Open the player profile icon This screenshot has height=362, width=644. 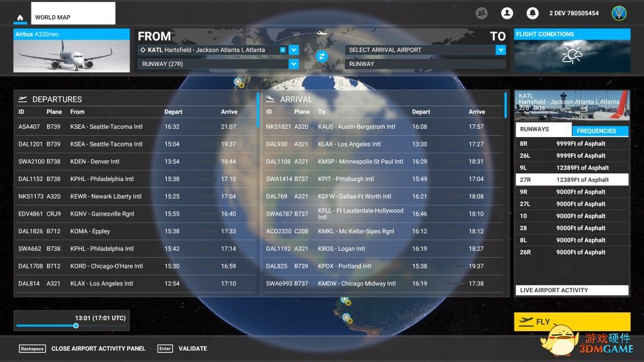(x=508, y=13)
